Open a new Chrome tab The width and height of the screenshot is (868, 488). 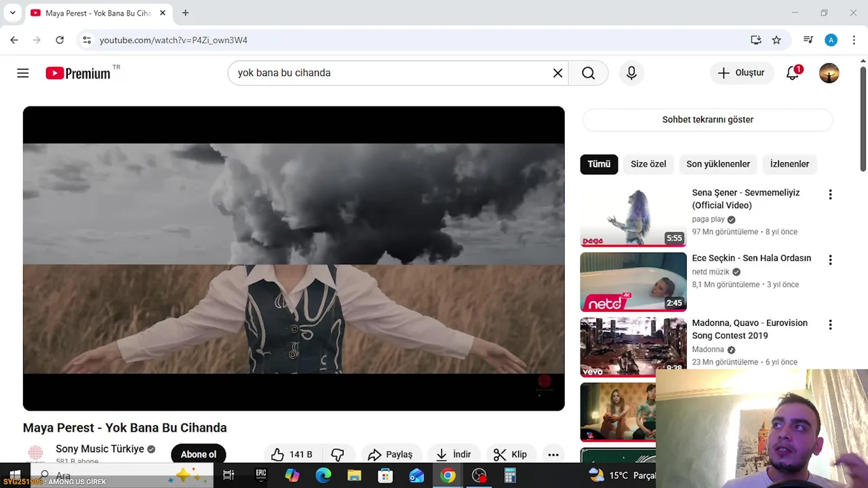coord(185,13)
